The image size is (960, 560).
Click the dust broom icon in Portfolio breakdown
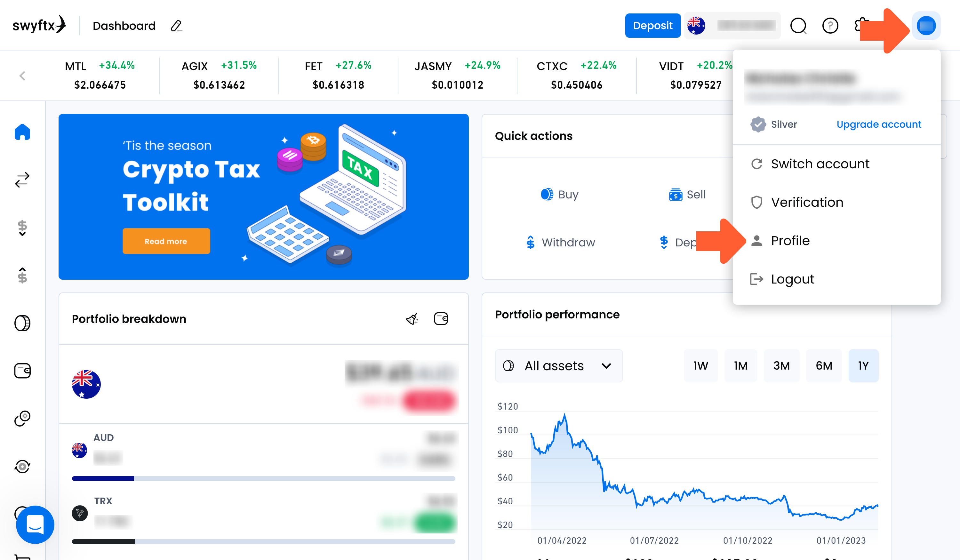(412, 319)
